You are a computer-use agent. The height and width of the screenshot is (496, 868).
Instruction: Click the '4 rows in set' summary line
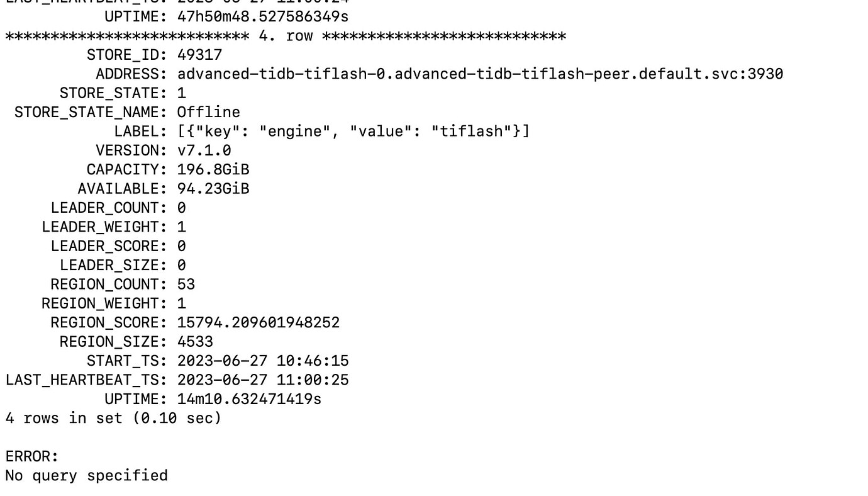point(113,418)
